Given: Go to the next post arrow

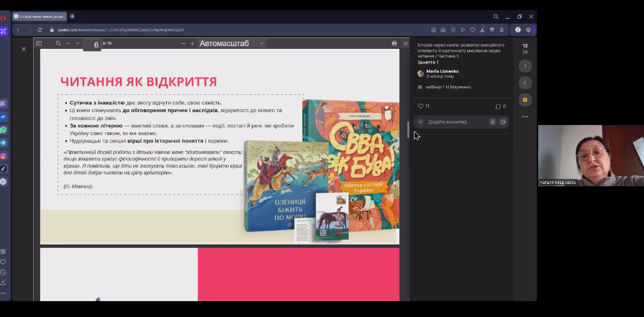Looking at the screenshot, I should click(525, 66).
